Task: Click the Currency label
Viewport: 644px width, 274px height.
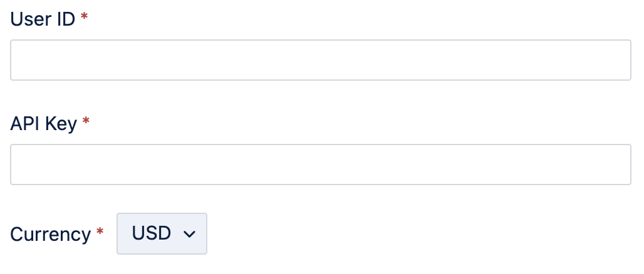Action: 51,235
